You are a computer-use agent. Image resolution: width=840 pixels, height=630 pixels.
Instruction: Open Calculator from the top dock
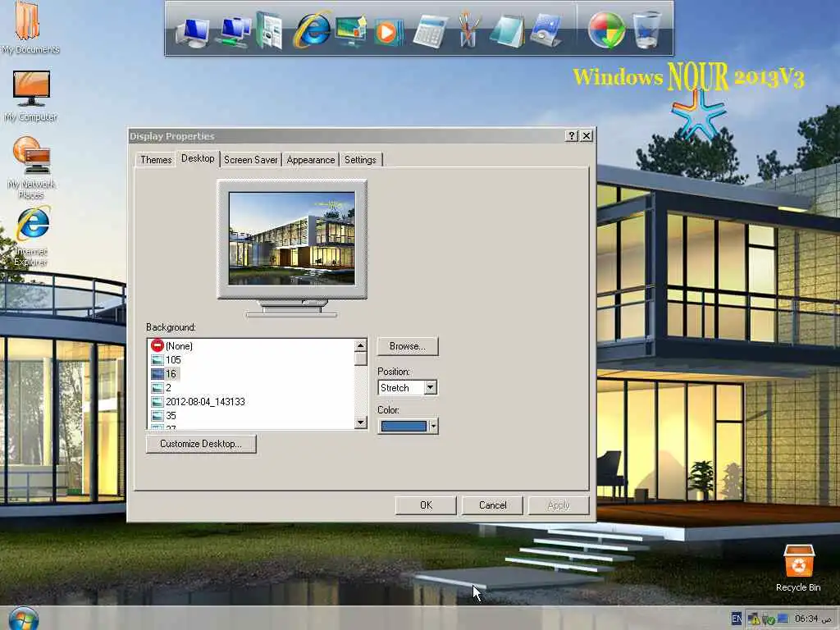click(x=430, y=32)
